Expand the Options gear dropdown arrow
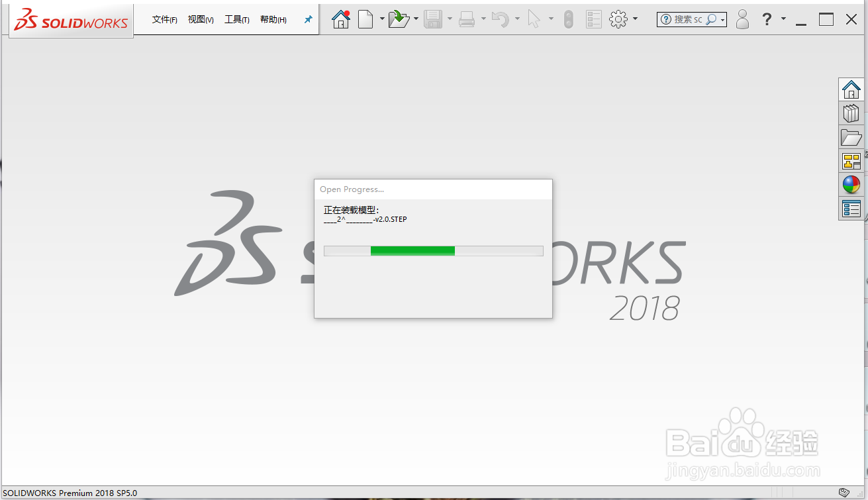This screenshot has width=868, height=500. coord(635,19)
